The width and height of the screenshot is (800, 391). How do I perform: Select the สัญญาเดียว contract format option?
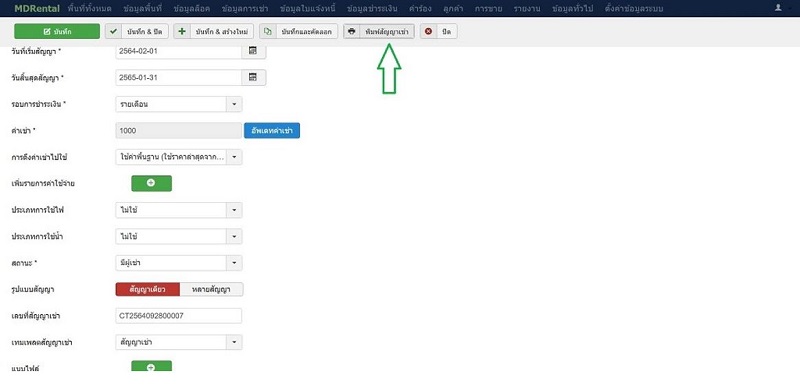[x=148, y=289]
